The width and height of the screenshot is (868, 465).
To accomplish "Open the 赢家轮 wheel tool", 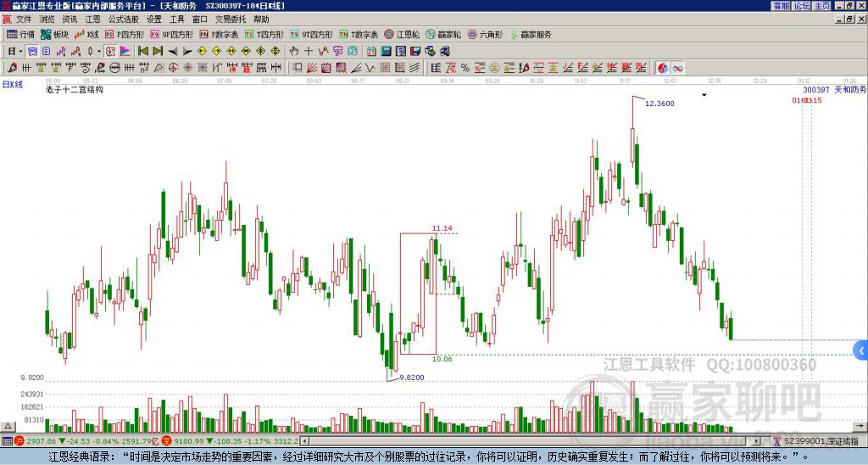I will [443, 34].
